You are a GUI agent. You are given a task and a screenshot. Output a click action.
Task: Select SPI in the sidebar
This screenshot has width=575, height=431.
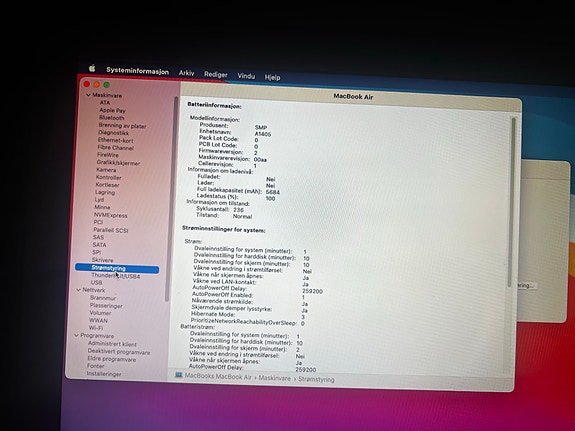[96, 252]
